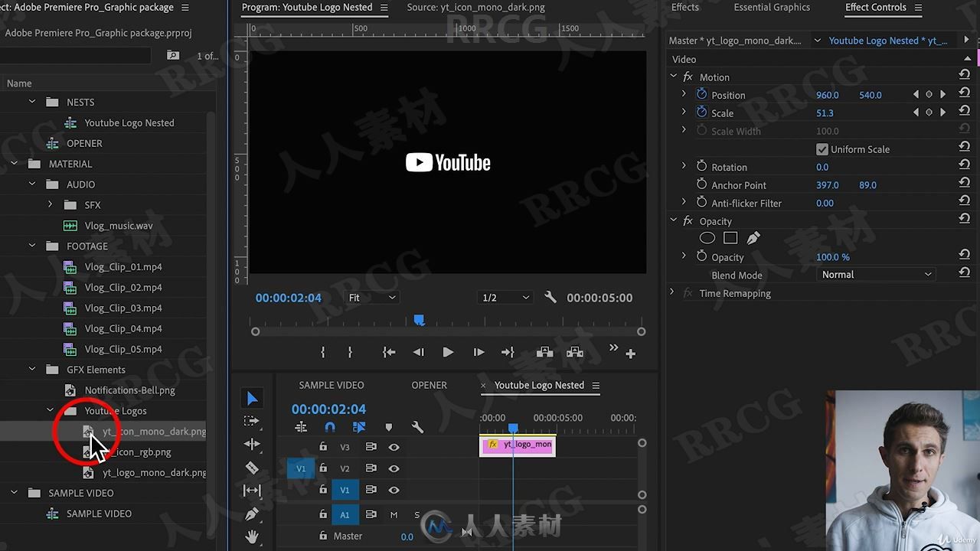Screen dimensions: 980x551
Task: Add a marker in the timeline
Action: [x=388, y=427]
